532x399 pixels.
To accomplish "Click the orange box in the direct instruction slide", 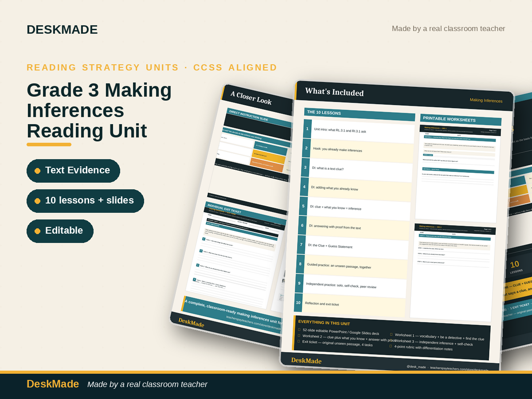I will [x=267, y=165].
